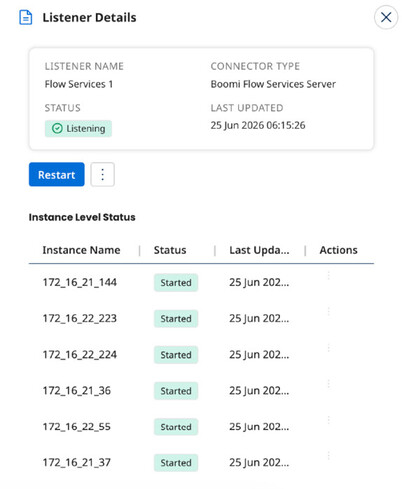This screenshot has width=402, height=489.
Task: Click the green check icon in Listening badge
Action: 57,128
